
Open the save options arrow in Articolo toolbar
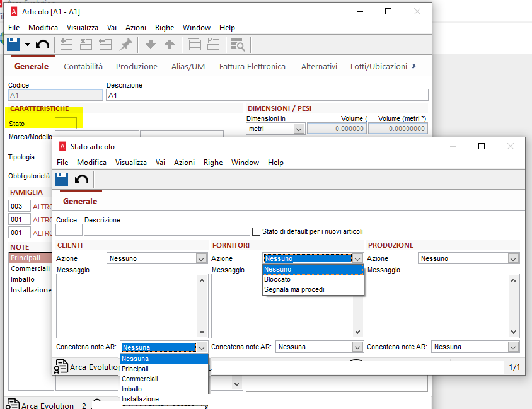coord(28,44)
